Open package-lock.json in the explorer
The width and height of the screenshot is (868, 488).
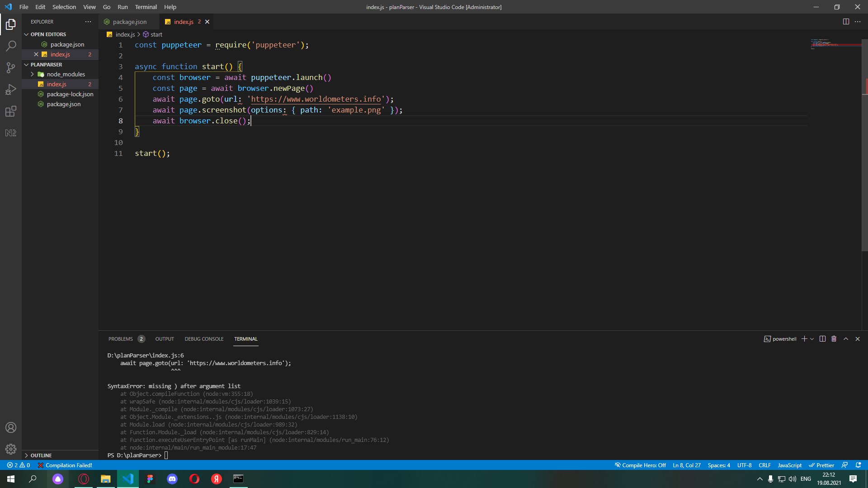pyautogui.click(x=70, y=94)
